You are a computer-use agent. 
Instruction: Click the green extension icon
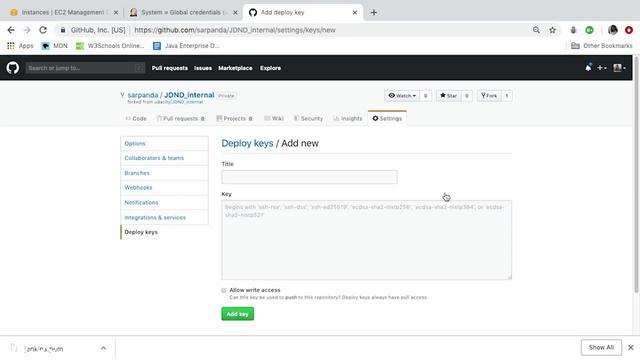point(589,30)
